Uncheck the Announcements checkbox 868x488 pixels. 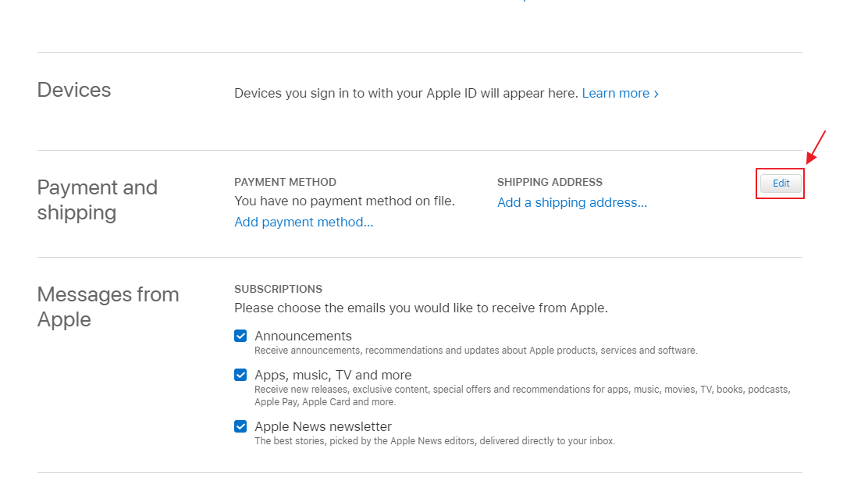tap(240, 336)
